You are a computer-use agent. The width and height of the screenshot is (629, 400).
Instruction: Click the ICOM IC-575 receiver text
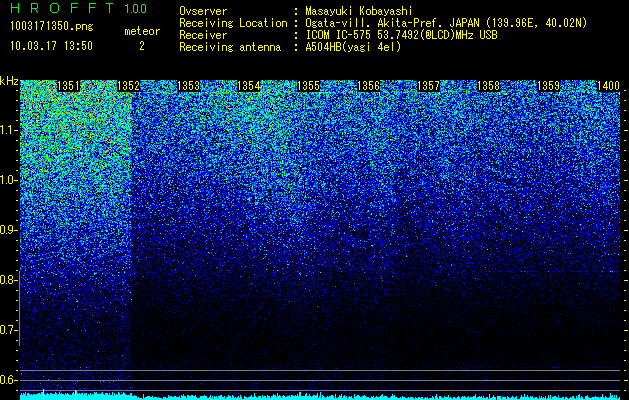coord(401,35)
